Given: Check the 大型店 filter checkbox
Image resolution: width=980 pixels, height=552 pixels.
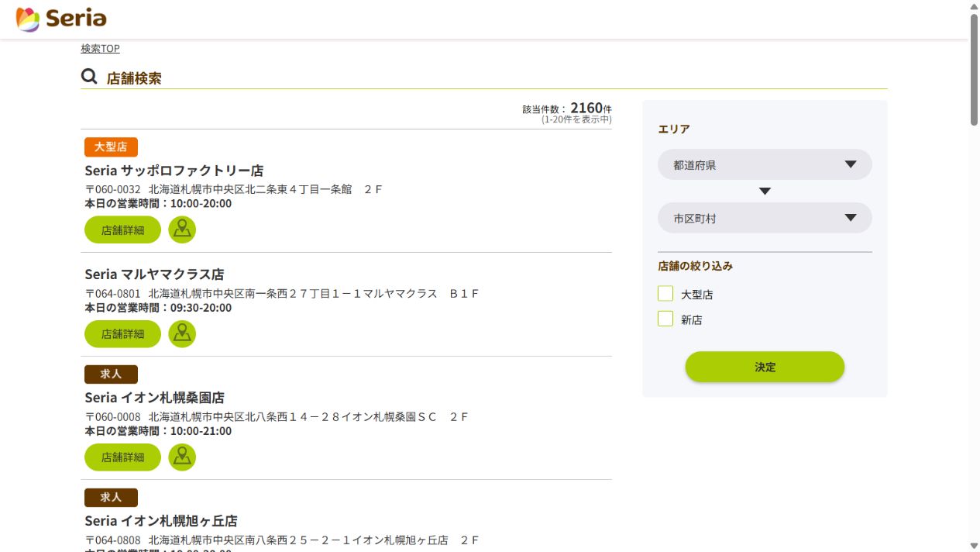Looking at the screenshot, I should coord(665,294).
